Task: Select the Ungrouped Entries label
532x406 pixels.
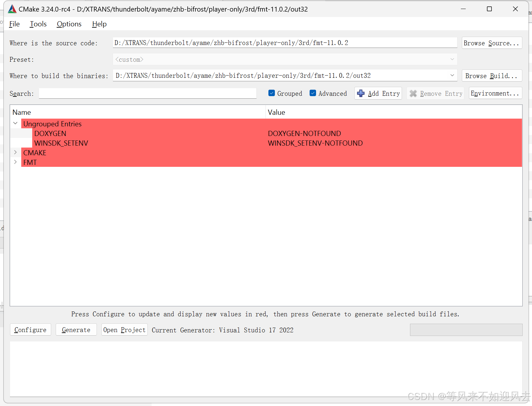Action: [52, 124]
